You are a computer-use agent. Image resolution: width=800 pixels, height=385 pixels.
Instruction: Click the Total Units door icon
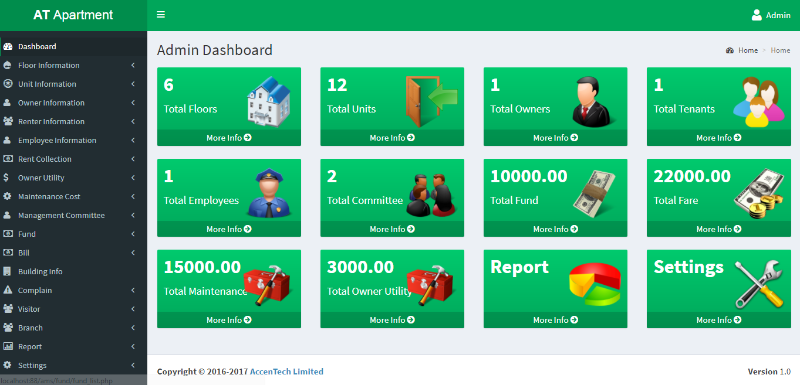[432, 101]
